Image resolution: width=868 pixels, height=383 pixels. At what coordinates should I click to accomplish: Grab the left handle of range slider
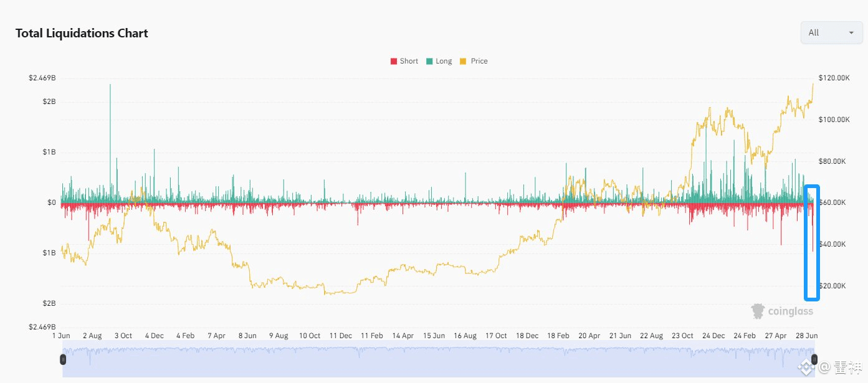(x=62, y=359)
